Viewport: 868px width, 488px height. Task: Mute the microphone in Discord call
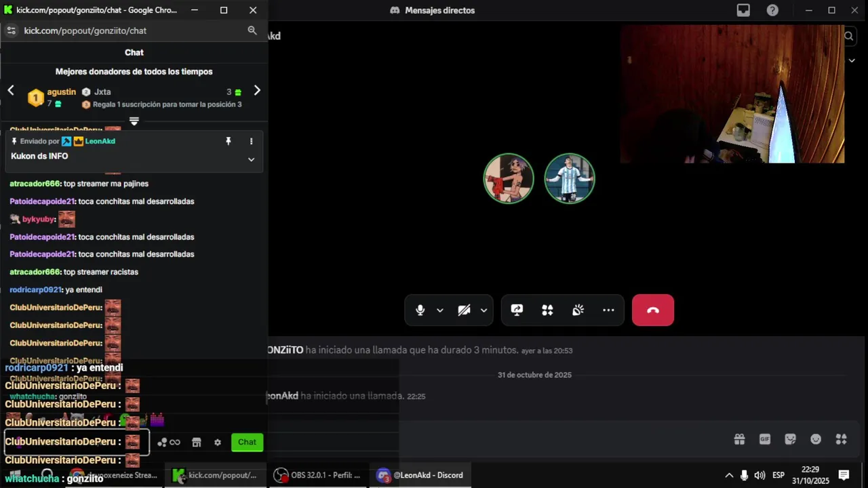point(420,310)
